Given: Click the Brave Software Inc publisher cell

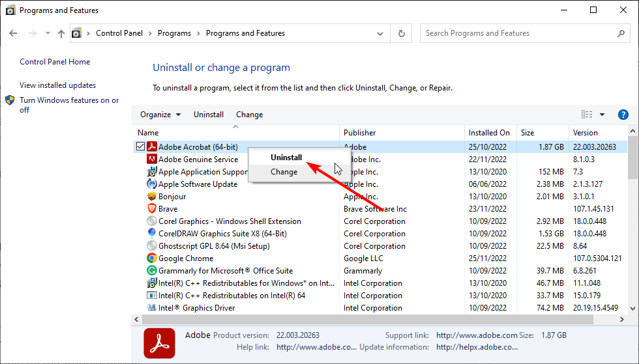Looking at the screenshot, I should click(x=375, y=209).
